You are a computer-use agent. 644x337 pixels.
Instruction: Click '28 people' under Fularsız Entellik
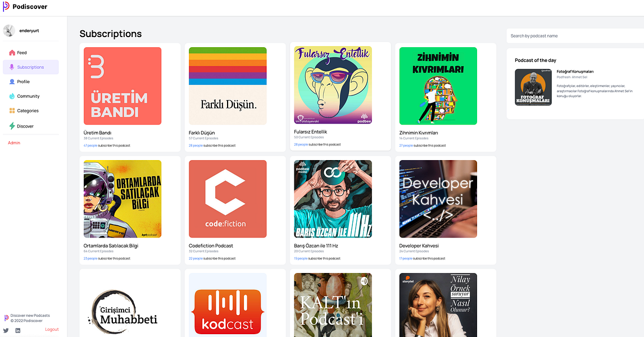point(301,144)
